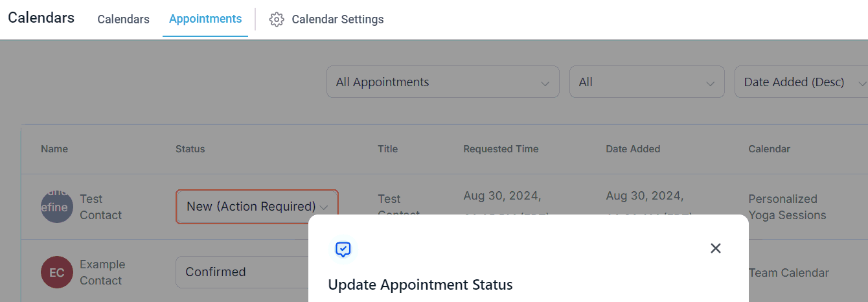The height and width of the screenshot is (302, 868).
Task: Open the New (Action Required) status dropdown
Action: click(257, 207)
